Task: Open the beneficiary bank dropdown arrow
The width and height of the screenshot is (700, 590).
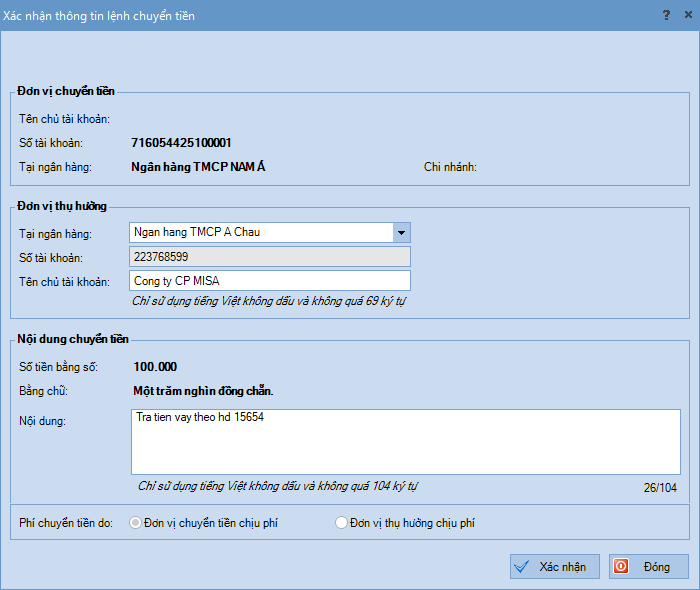Action: tap(401, 233)
